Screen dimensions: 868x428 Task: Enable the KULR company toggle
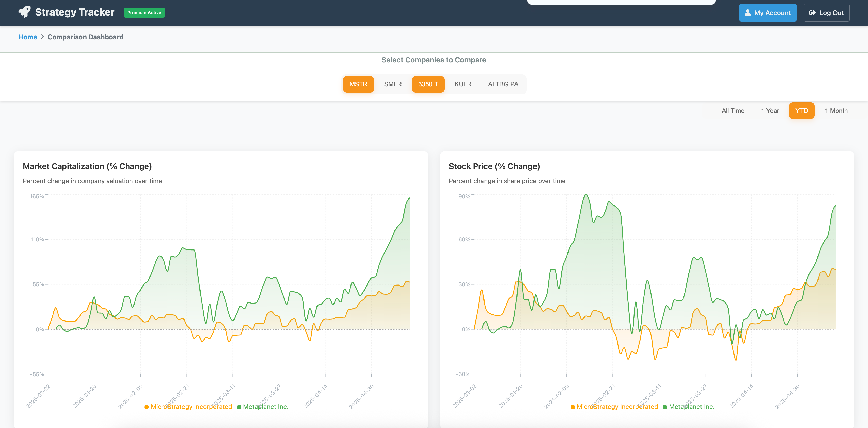click(x=463, y=84)
